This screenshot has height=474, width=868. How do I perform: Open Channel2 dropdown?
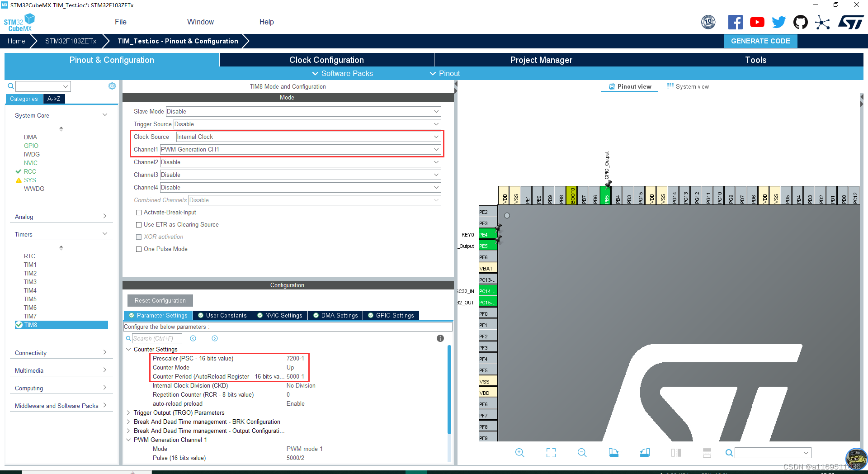click(301, 162)
